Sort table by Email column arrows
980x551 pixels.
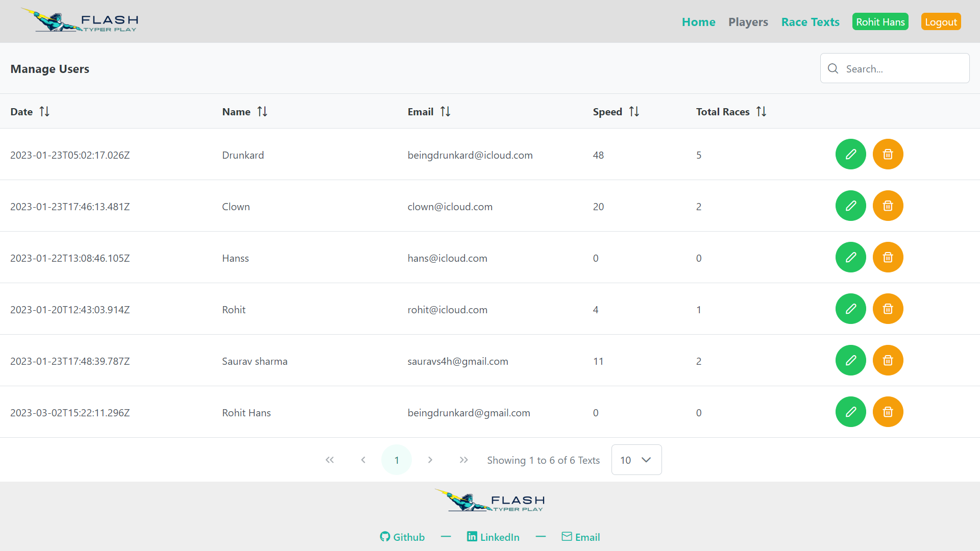[445, 111]
